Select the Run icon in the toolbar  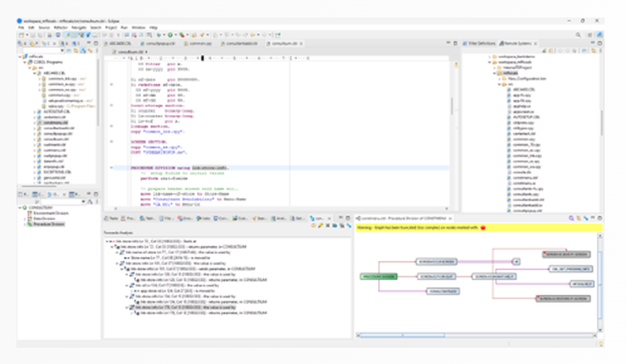click(x=170, y=34)
